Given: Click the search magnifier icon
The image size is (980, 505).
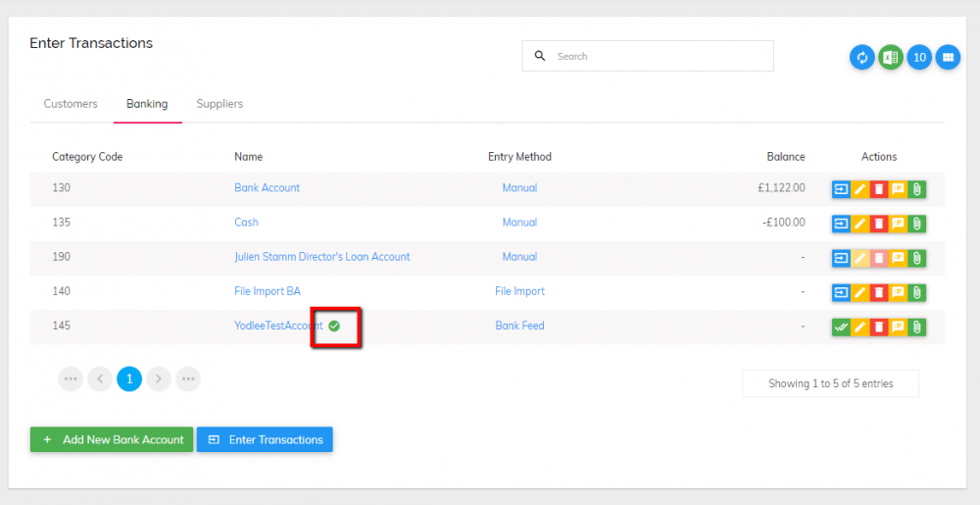Looking at the screenshot, I should point(540,56).
